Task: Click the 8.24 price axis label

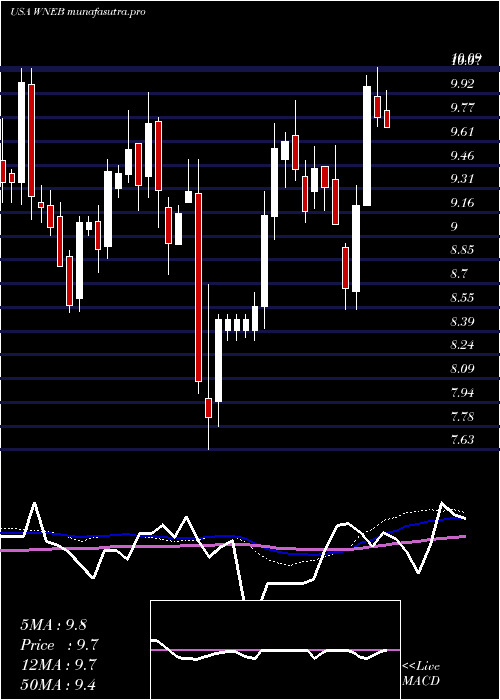Action: [x=463, y=345]
